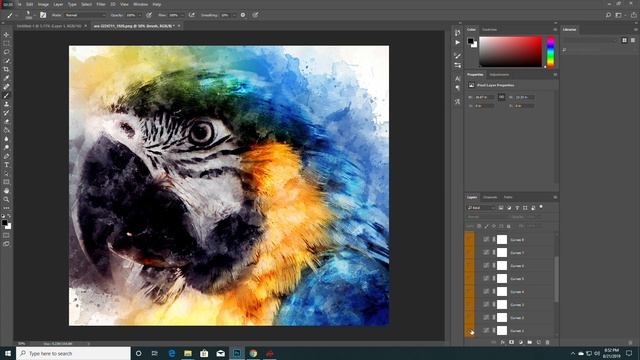Open the Window menu
Viewport: 640px width, 360px height.
point(140,4)
